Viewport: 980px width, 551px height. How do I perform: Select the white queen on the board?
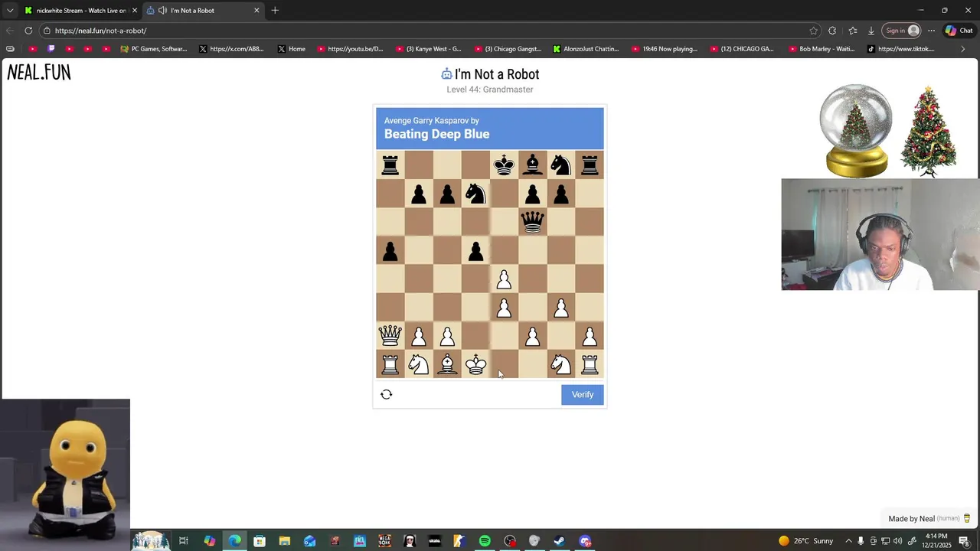(390, 335)
